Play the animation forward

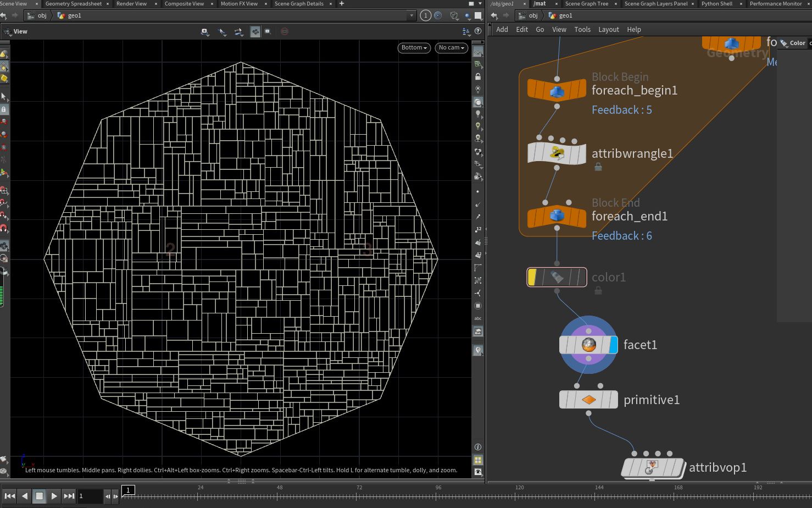click(x=54, y=496)
